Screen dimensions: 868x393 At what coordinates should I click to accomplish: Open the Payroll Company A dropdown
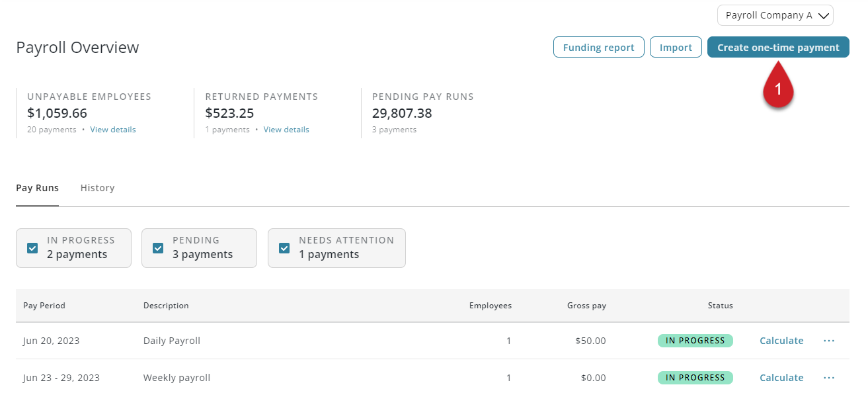pyautogui.click(x=775, y=15)
